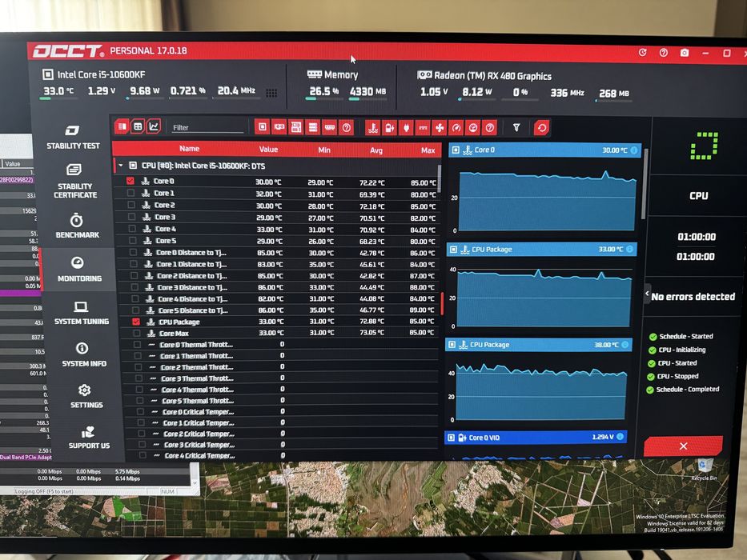Open info for Core 0 VID graph

620,437
